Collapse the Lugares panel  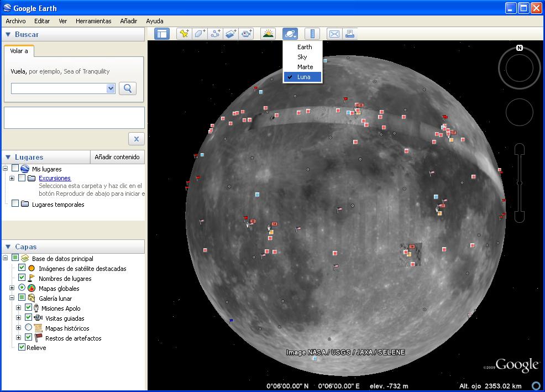click(8, 157)
